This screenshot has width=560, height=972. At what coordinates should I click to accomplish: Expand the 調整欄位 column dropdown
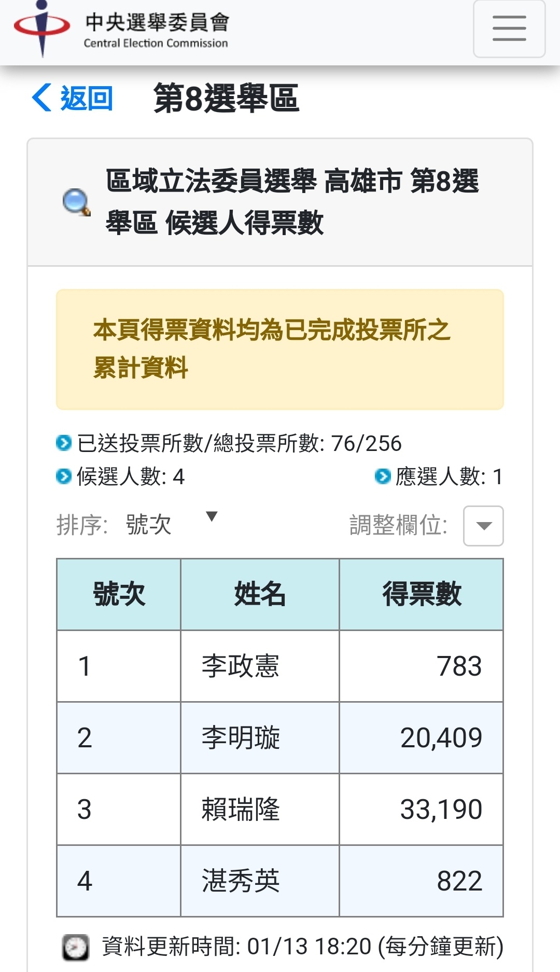[483, 526]
